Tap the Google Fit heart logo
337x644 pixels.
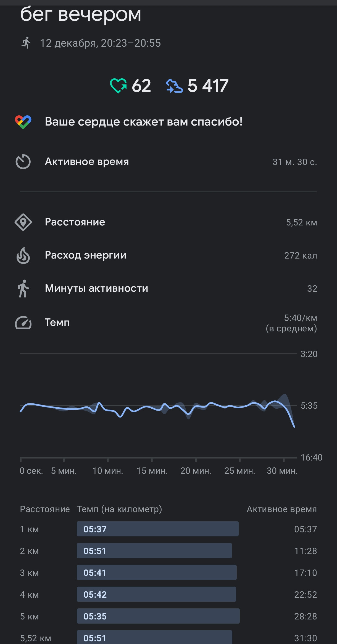pyautogui.click(x=23, y=122)
